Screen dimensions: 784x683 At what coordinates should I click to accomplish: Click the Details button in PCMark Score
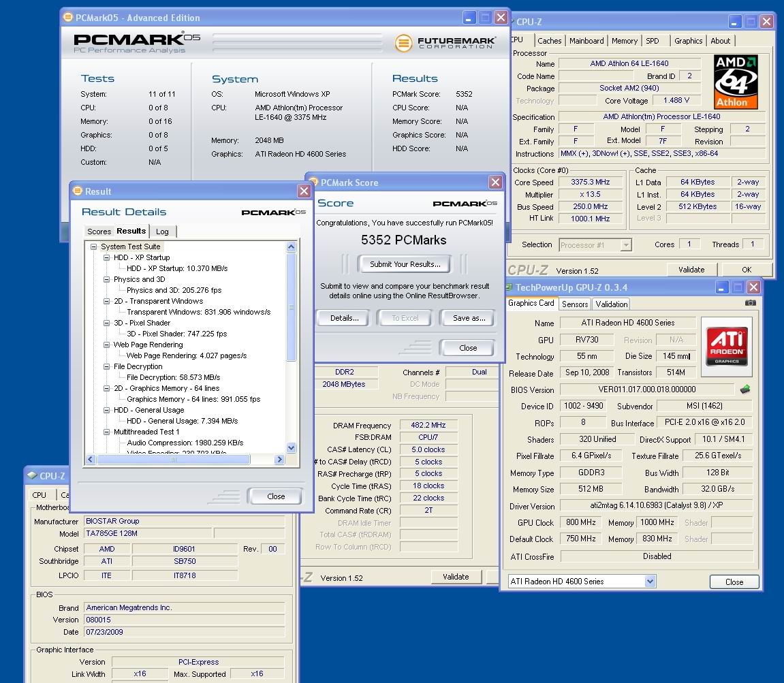(344, 318)
